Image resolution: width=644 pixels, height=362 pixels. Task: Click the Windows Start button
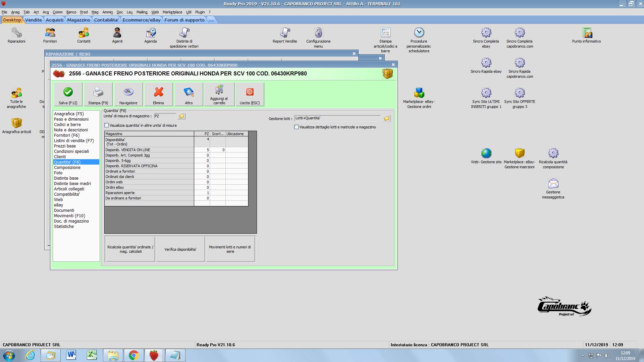[x=9, y=355]
